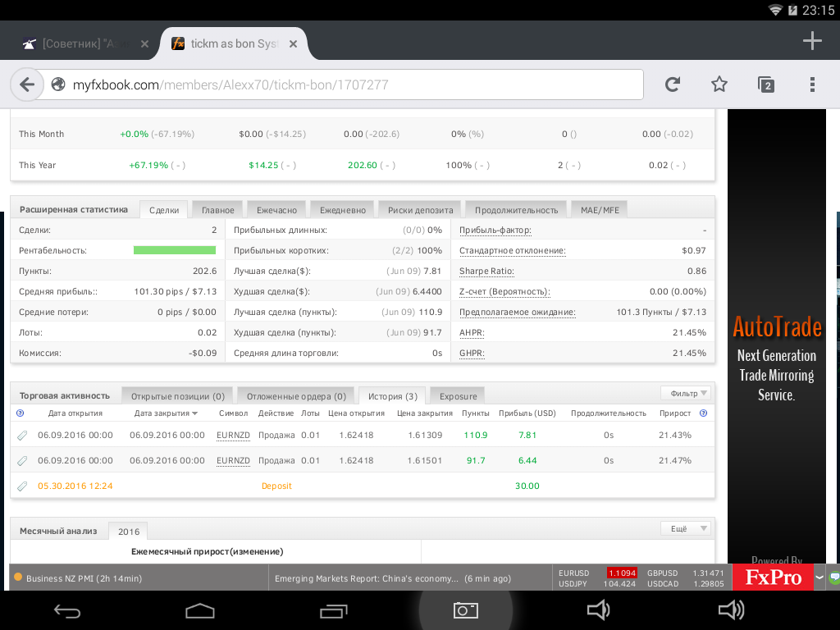Click the EURNZD link in the 110.9 points row

click(x=233, y=436)
